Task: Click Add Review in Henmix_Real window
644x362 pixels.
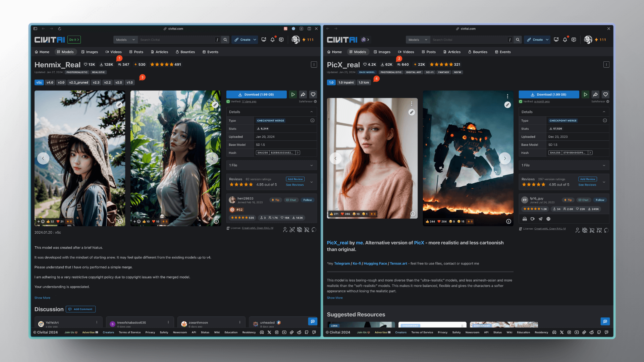Action: coord(295,179)
